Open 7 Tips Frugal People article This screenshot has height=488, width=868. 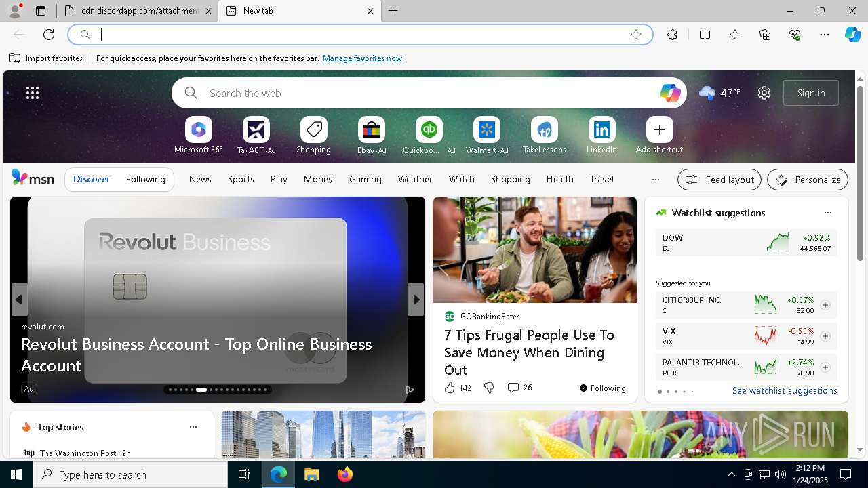pyautogui.click(x=529, y=352)
